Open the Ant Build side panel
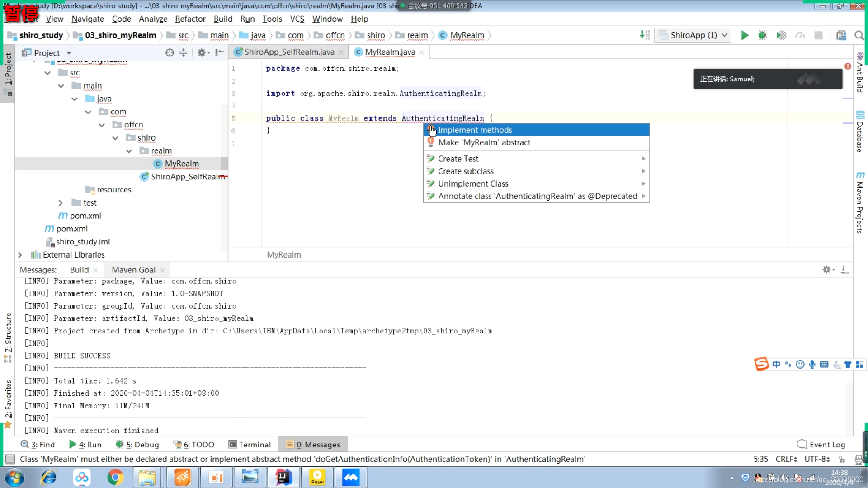This screenshot has height=488, width=868. tap(860, 73)
